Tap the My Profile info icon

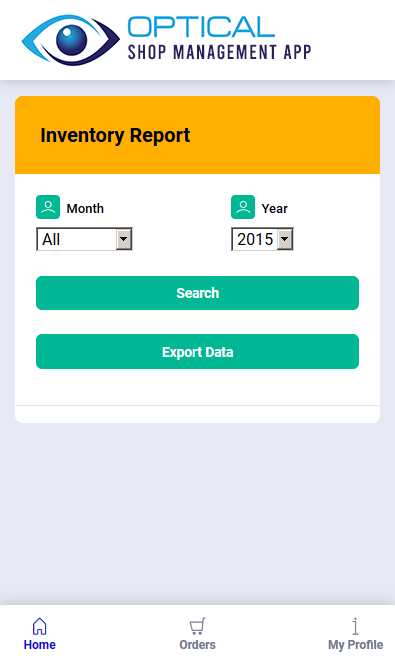click(x=355, y=626)
